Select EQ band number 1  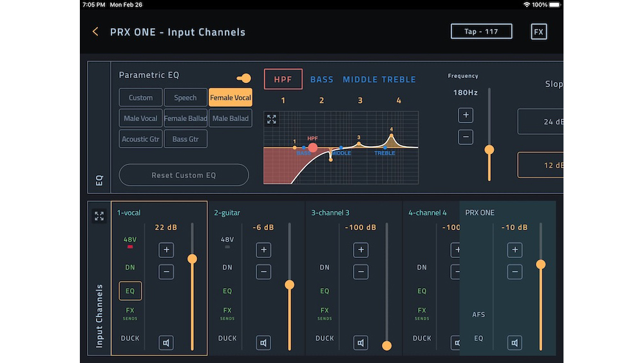(283, 101)
